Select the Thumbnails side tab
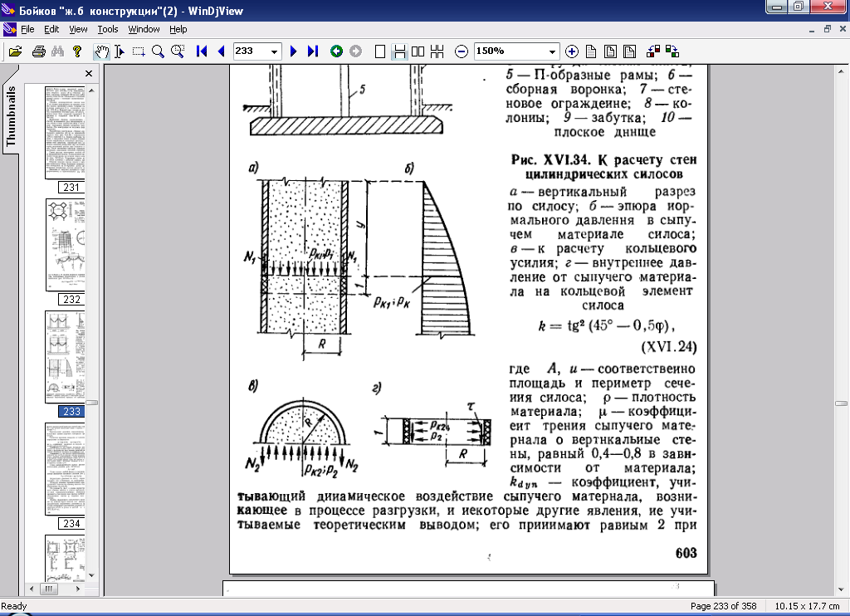This screenshot has width=850, height=616. click(10, 115)
